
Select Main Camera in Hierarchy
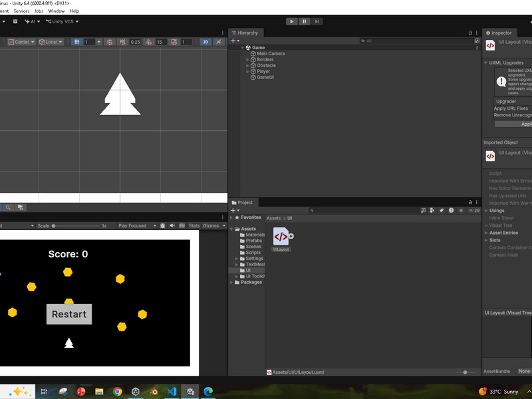coord(271,54)
